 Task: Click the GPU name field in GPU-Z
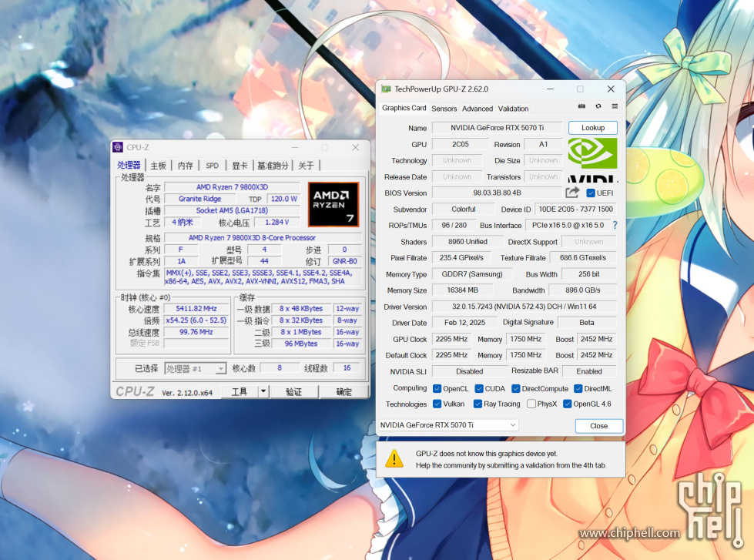click(497, 128)
